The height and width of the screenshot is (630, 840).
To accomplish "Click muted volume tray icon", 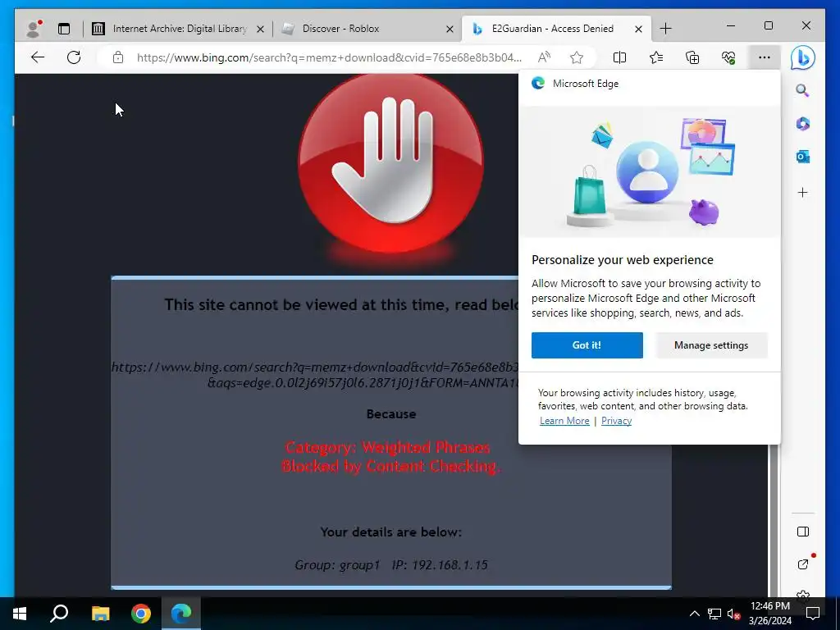I will click(x=734, y=614).
